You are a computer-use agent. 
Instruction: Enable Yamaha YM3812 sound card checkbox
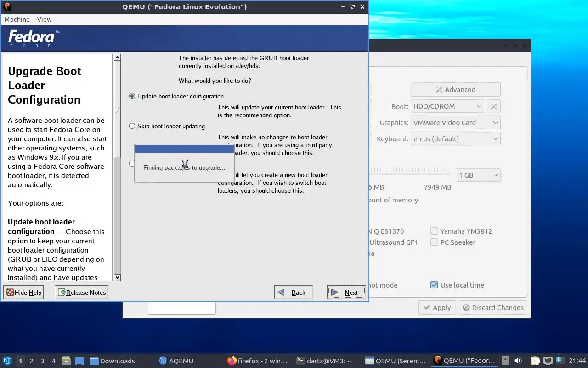[x=434, y=231]
